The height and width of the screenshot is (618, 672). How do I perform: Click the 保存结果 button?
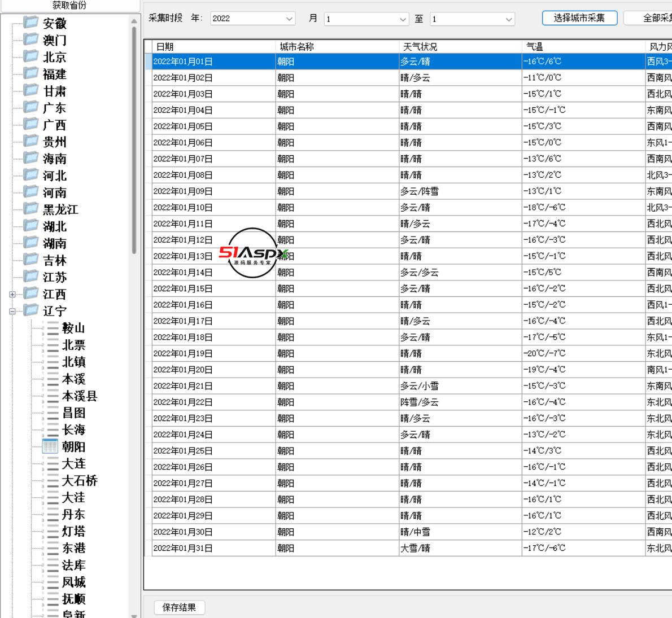pos(178,608)
